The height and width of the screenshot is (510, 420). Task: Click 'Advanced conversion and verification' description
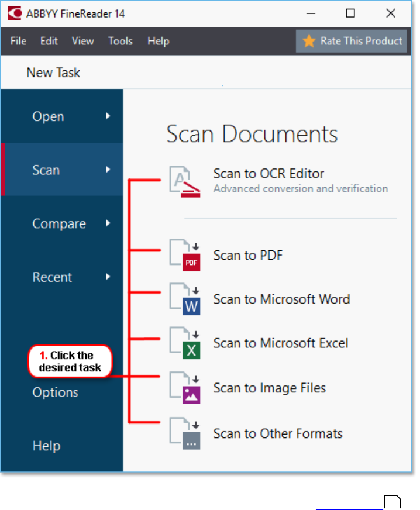tap(301, 189)
